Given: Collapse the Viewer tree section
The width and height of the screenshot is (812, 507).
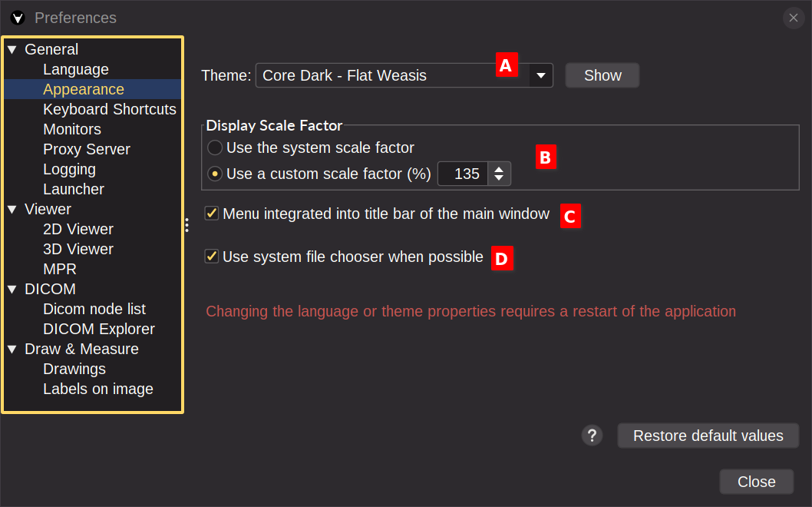Looking at the screenshot, I should (x=12, y=210).
